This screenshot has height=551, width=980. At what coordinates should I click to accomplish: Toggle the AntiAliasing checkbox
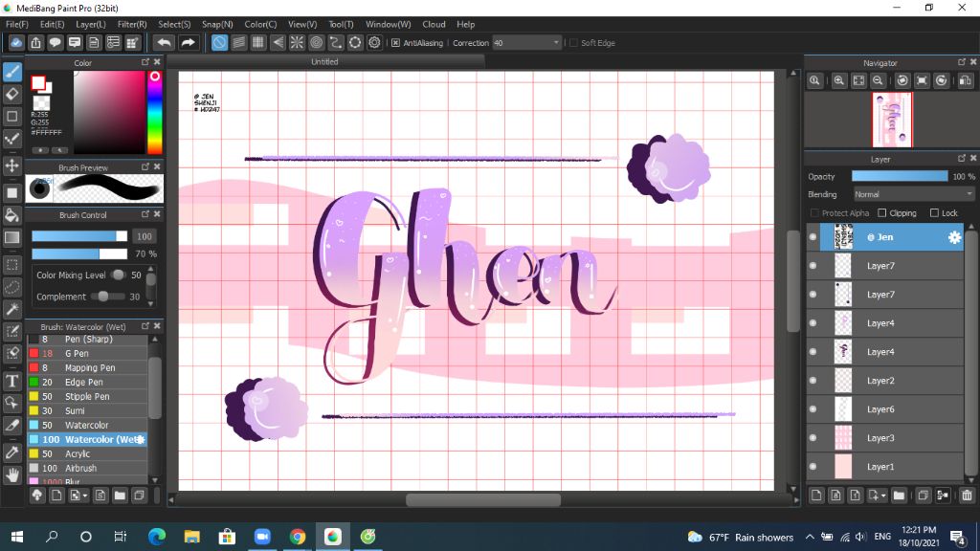coord(395,43)
